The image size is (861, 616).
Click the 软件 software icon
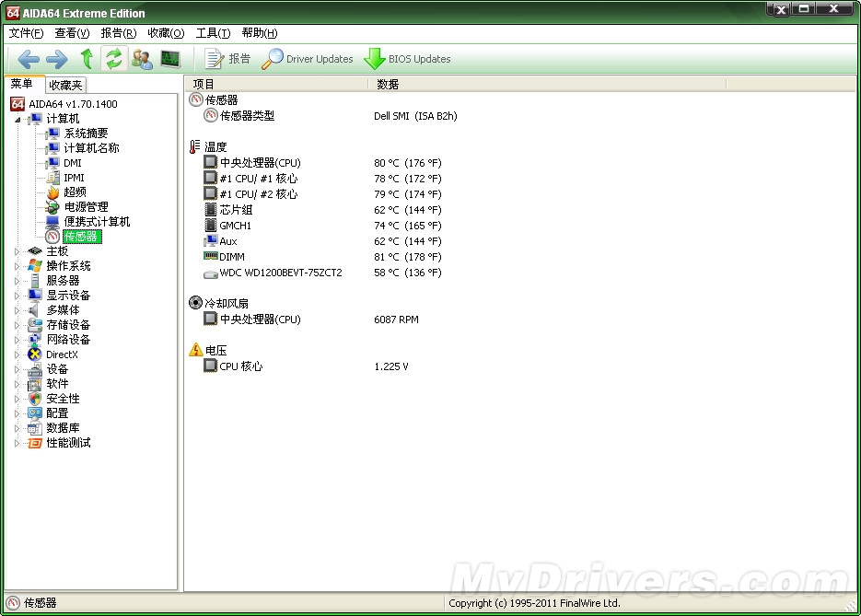click(x=35, y=384)
